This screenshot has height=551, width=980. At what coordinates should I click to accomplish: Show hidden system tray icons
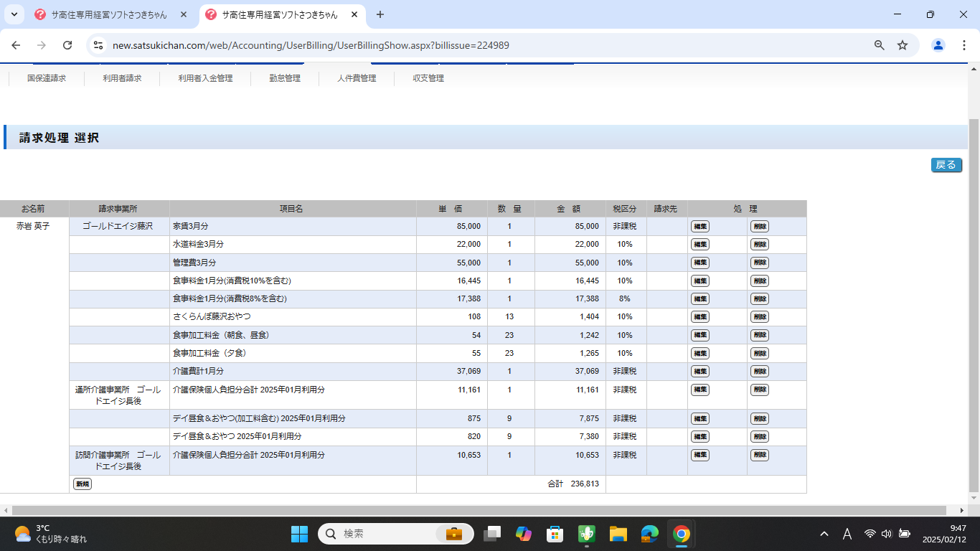coord(824,534)
